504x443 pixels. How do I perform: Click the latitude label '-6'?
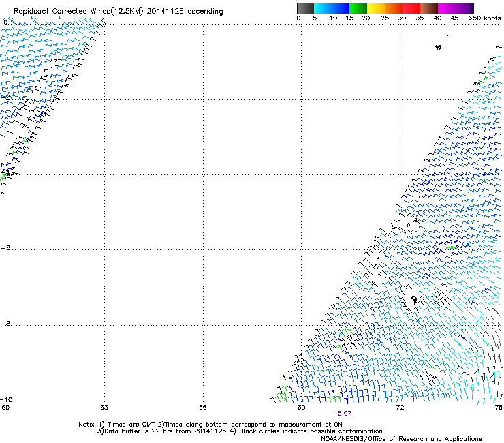click(5, 248)
